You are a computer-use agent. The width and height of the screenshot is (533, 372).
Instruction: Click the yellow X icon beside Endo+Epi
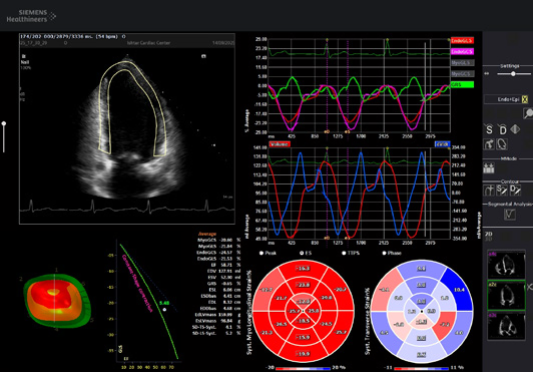[x=525, y=99]
